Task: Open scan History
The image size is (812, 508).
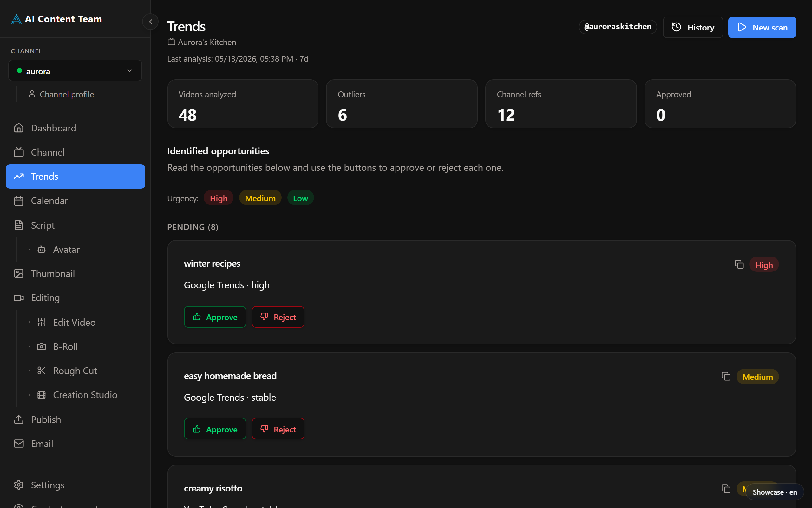Action: tap(693, 27)
